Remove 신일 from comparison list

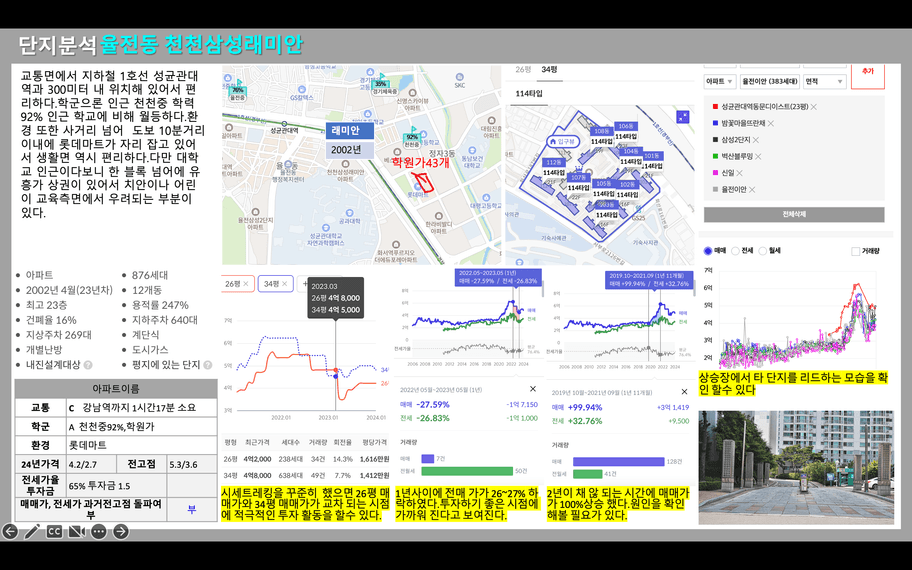[x=739, y=173]
